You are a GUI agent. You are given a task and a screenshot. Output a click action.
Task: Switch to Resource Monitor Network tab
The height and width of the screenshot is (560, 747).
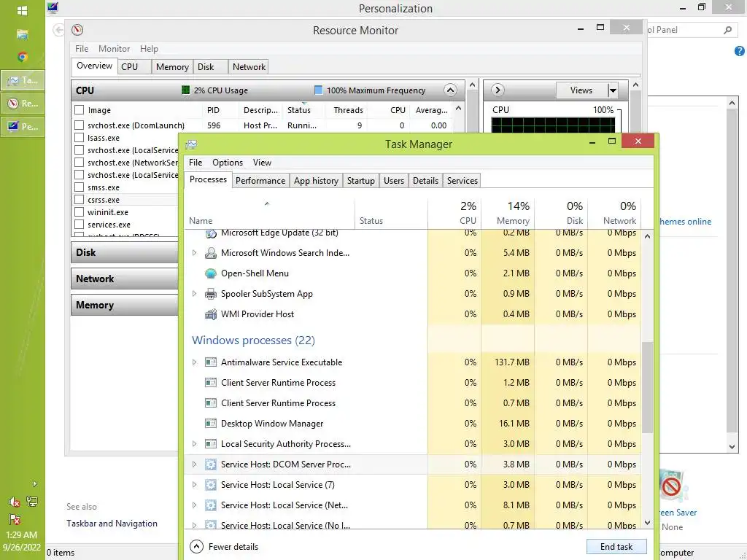(x=249, y=67)
